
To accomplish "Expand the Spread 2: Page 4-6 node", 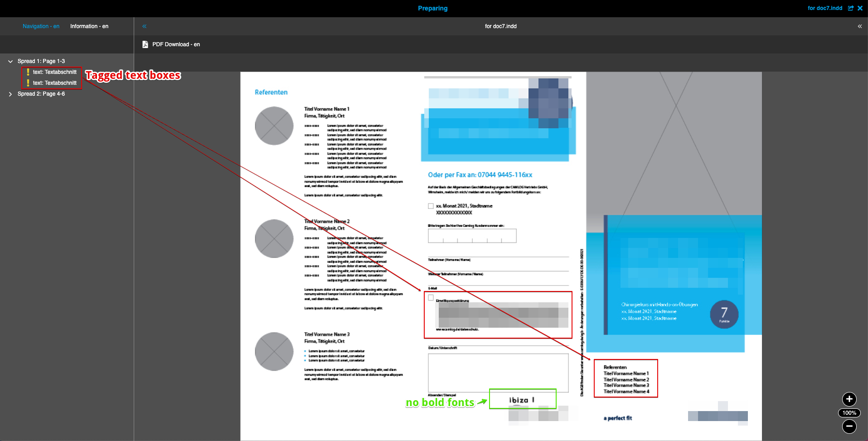I will (x=10, y=94).
